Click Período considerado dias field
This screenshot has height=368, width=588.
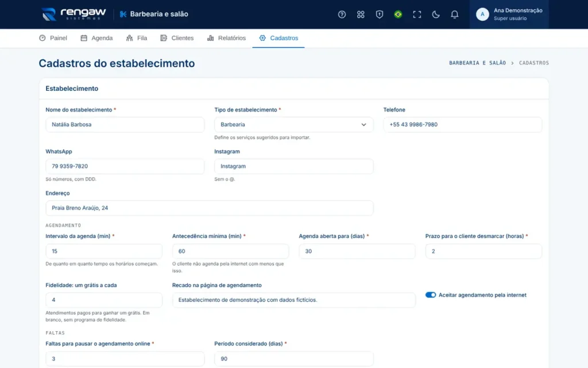293,359
